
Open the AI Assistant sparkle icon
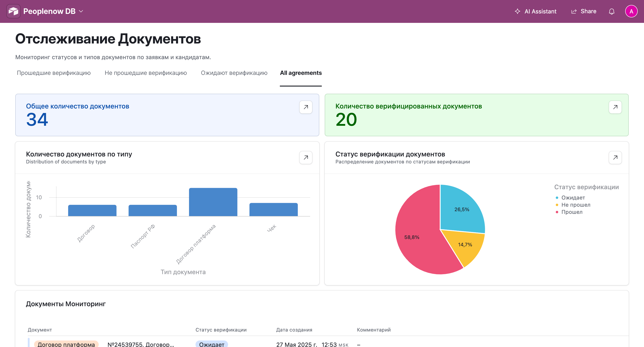517,11
